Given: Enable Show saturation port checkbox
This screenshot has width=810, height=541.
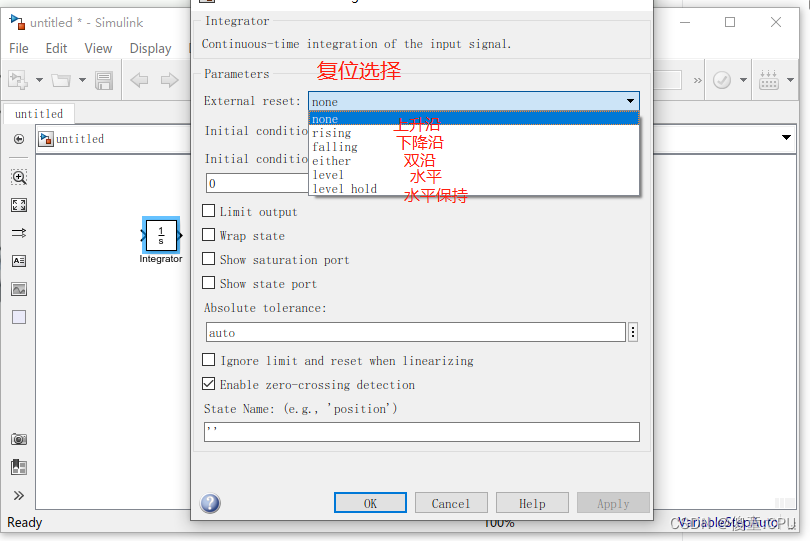Looking at the screenshot, I should point(209,258).
